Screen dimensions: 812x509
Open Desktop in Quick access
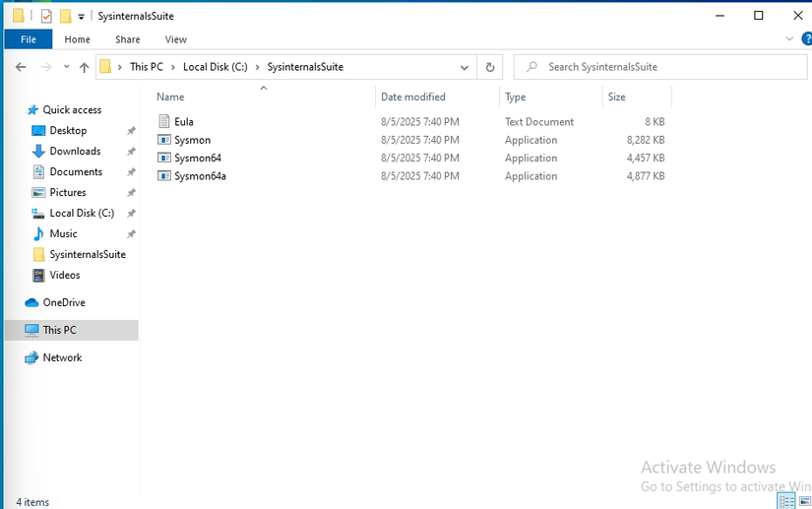tap(68, 131)
